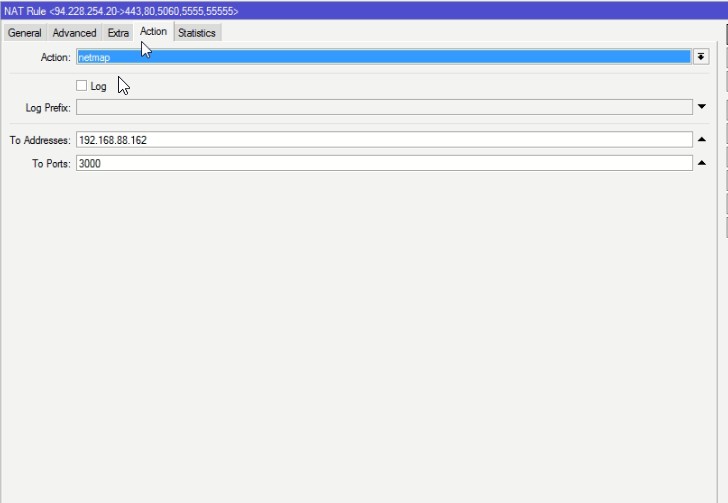Enable the Log checkbox
728x503 pixels.
[81, 85]
